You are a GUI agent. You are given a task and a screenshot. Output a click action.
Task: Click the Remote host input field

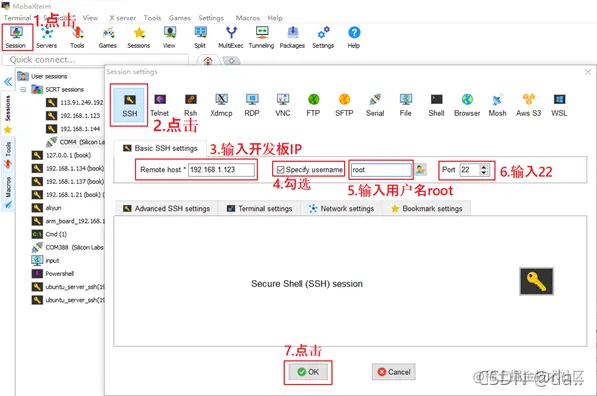point(221,169)
